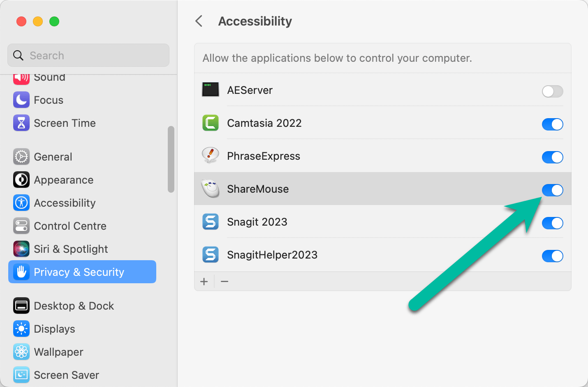This screenshot has height=387, width=588.
Task: Click the ShareMouse app icon
Action: point(211,189)
